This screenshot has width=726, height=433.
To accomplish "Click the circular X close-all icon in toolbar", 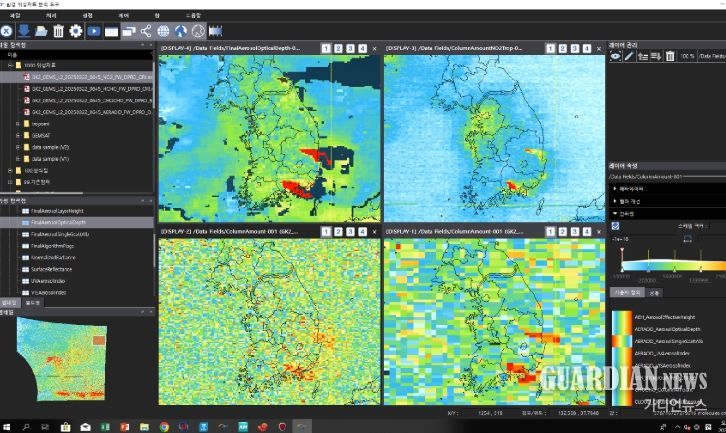I will click(x=6, y=31).
